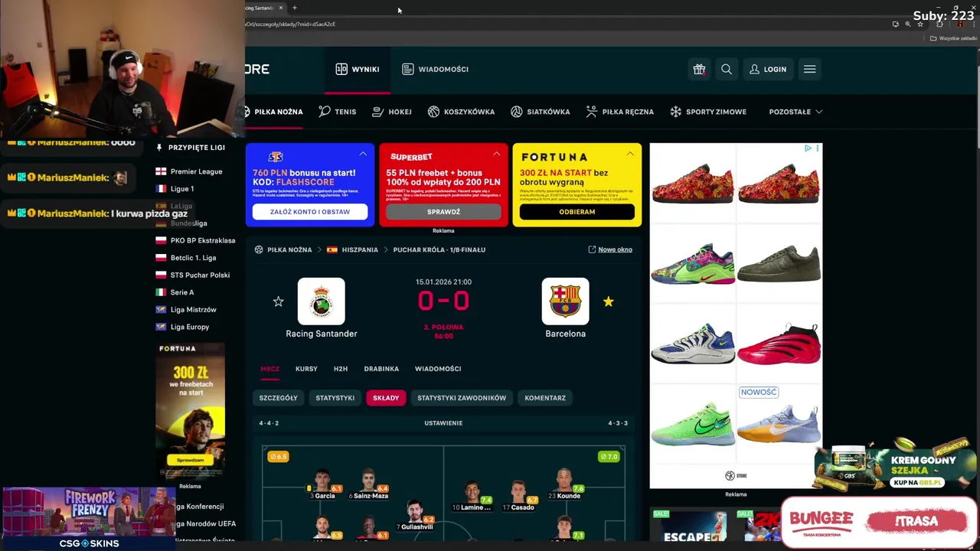Click the browser bookmark star icon
This screenshot has height=551, width=980.
click(920, 24)
